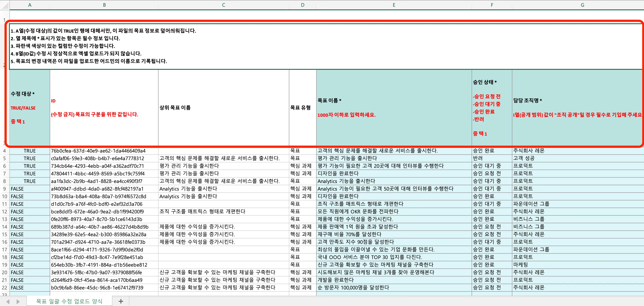
Task: Select cell 개발을 완료한다 in row 21
Action: click(x=394, y=280)
